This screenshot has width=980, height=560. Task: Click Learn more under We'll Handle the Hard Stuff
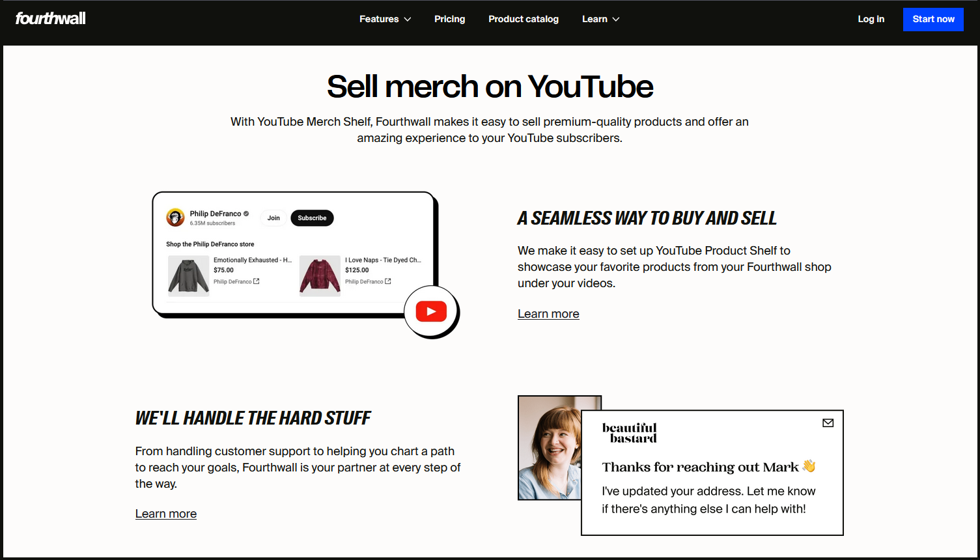point(165,514)
